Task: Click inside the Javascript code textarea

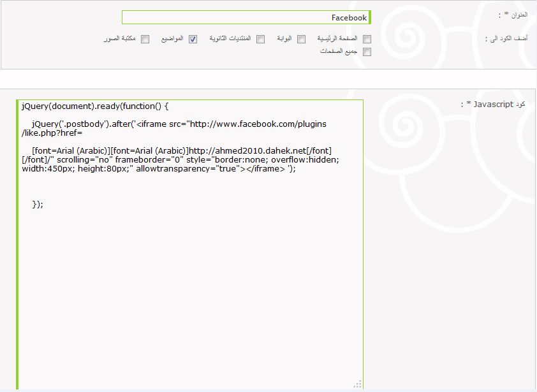Action: tap(189, 245)
